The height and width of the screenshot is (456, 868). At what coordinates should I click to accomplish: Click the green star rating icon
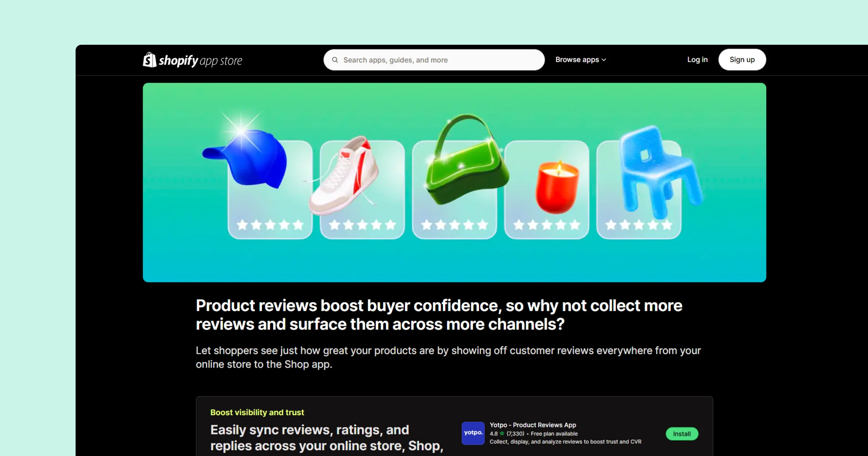502,434
